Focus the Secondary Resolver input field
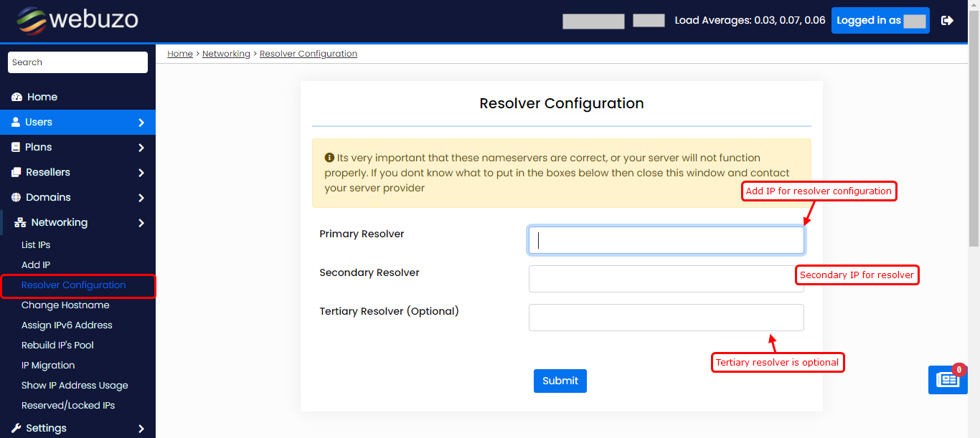Viewport: 980px width, 438px height. pos(660,279)
